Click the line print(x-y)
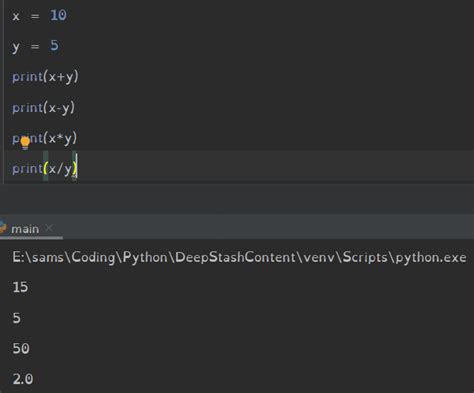 pos(43,108)
